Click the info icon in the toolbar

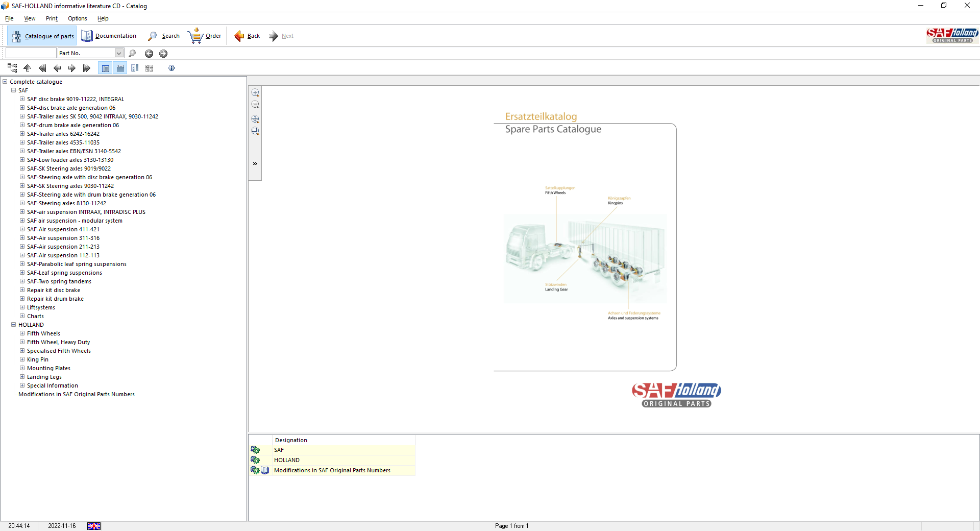(171, 68)
